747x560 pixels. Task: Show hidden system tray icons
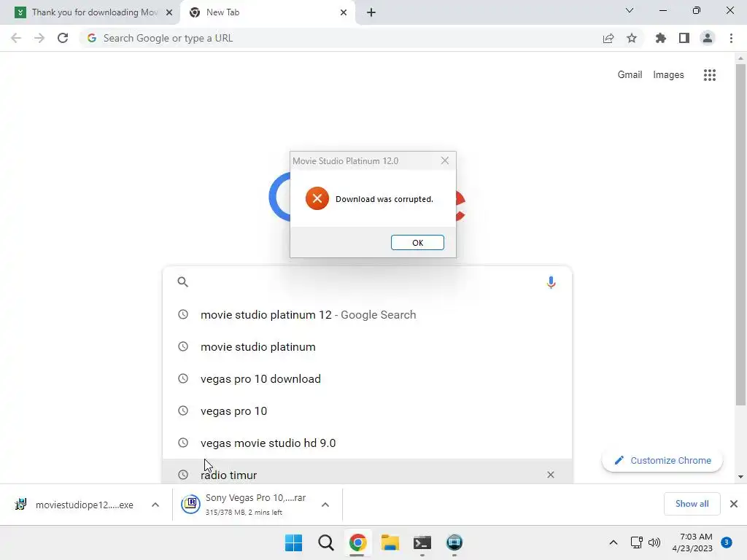[613, 542]
